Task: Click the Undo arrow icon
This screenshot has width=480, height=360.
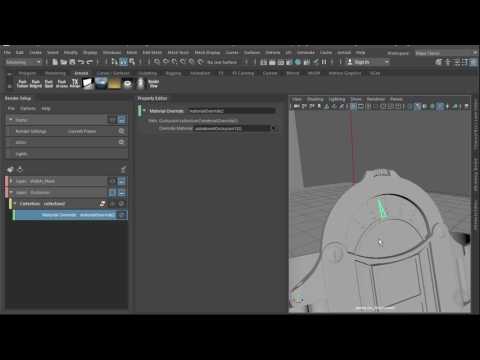Action: [81, 62]
